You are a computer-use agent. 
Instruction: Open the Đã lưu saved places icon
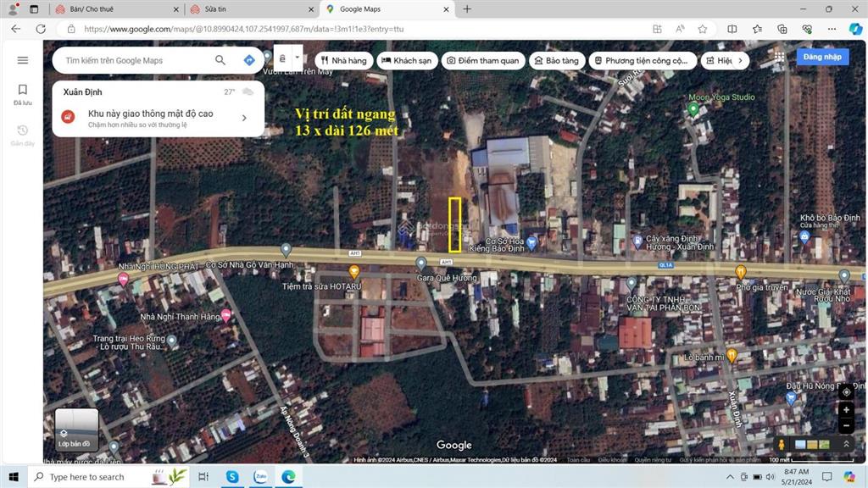point(23,94)
